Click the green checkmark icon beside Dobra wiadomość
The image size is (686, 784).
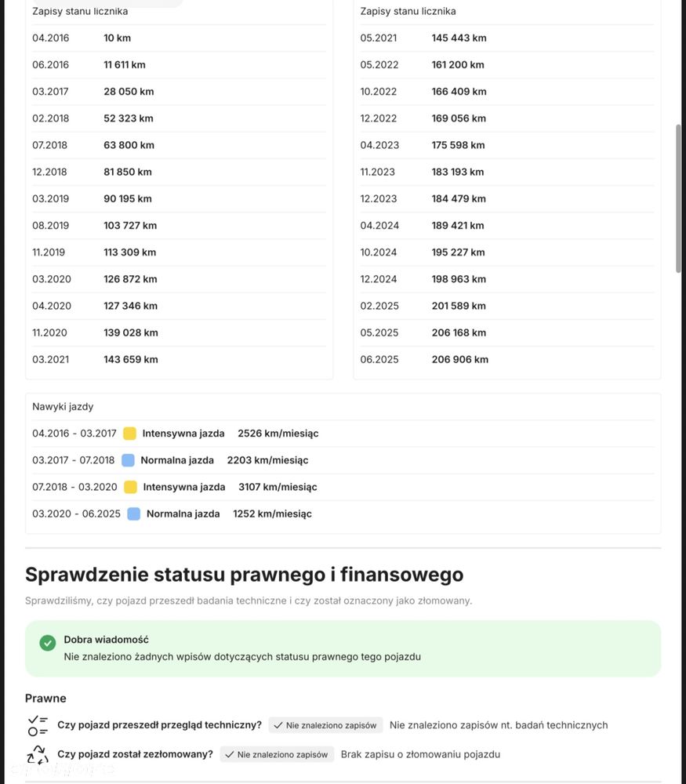pos(48,643)
